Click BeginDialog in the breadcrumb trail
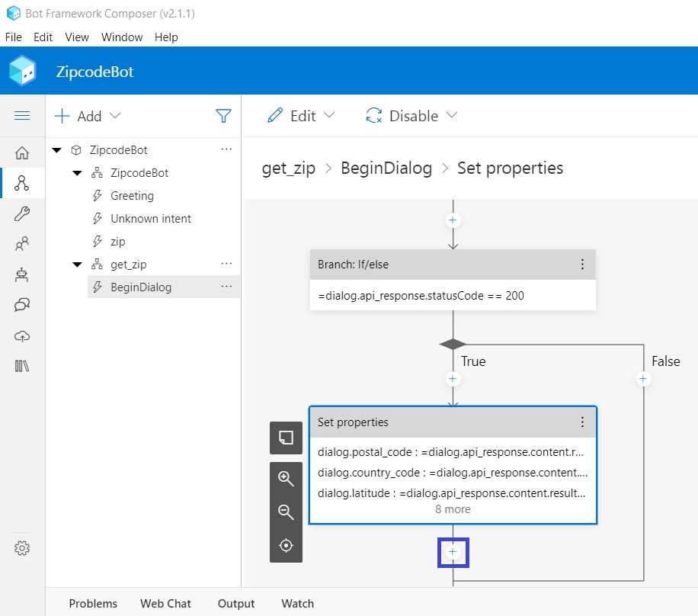698x616 pixels. pos(386,168)
